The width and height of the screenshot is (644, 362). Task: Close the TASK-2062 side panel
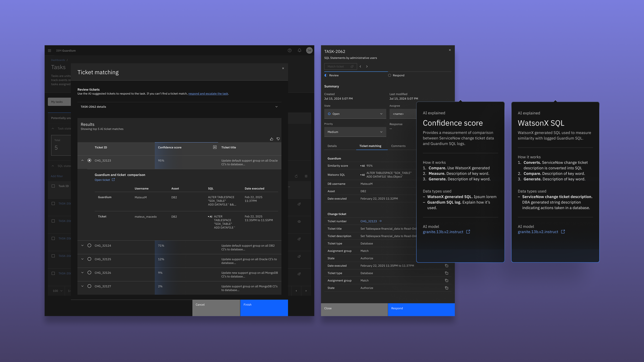(450, 50)
